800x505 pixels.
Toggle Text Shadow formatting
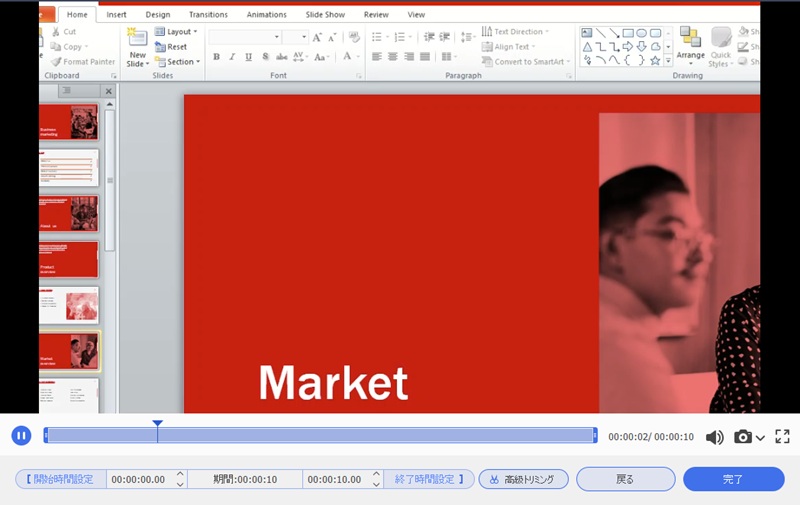click(x=265, y=57)
